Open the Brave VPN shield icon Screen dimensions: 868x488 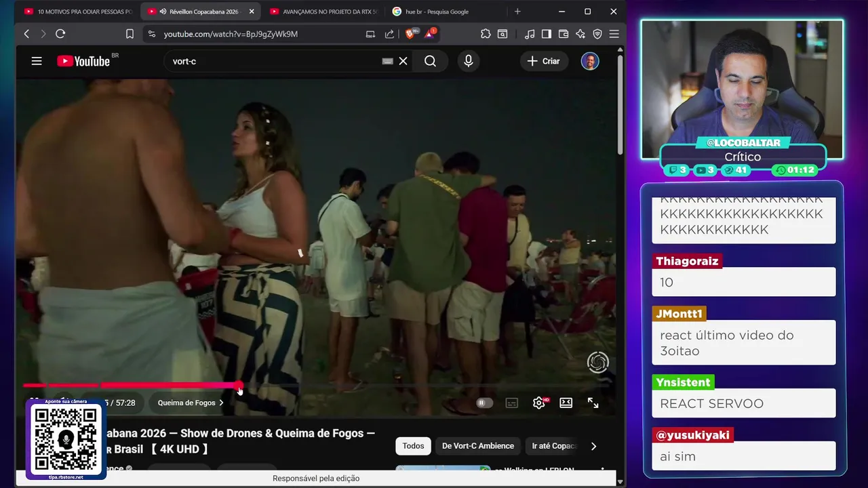[x=597, y=34]
